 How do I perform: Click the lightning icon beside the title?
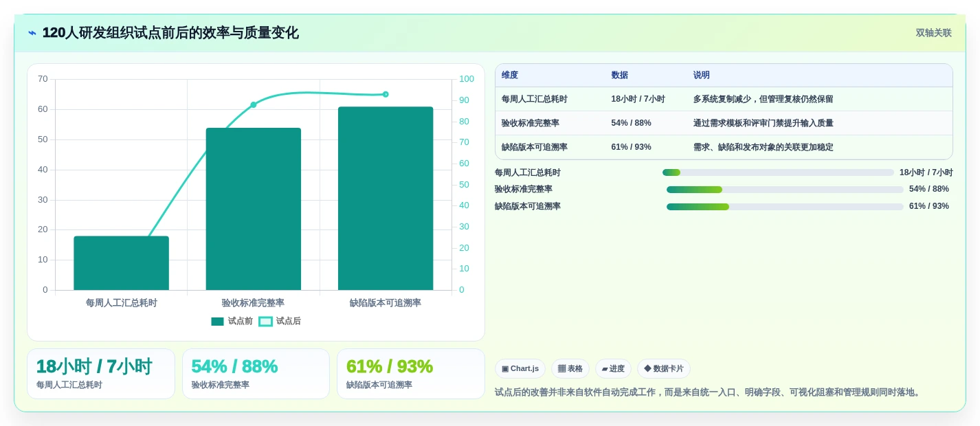pos(32,33)
